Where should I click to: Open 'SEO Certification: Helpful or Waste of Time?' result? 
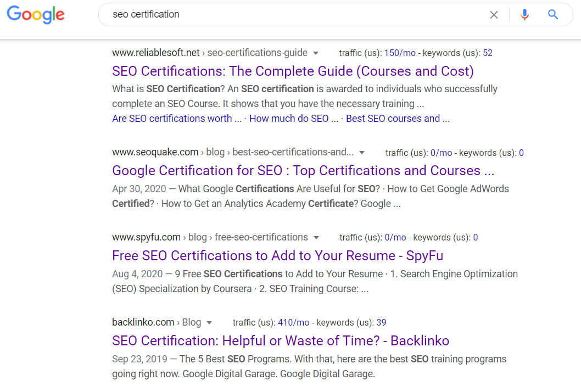tap(281, 341)
